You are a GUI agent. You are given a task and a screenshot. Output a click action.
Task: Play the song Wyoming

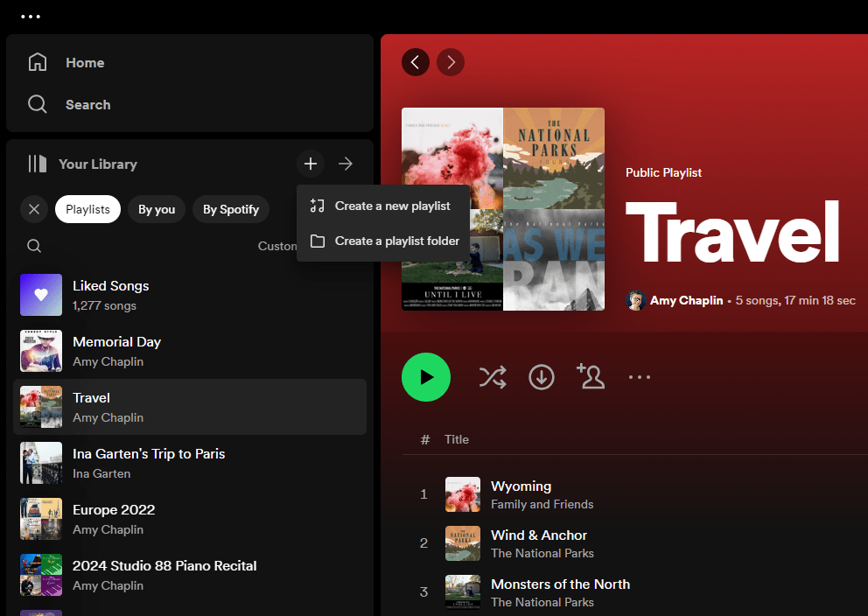pos(521,486)
